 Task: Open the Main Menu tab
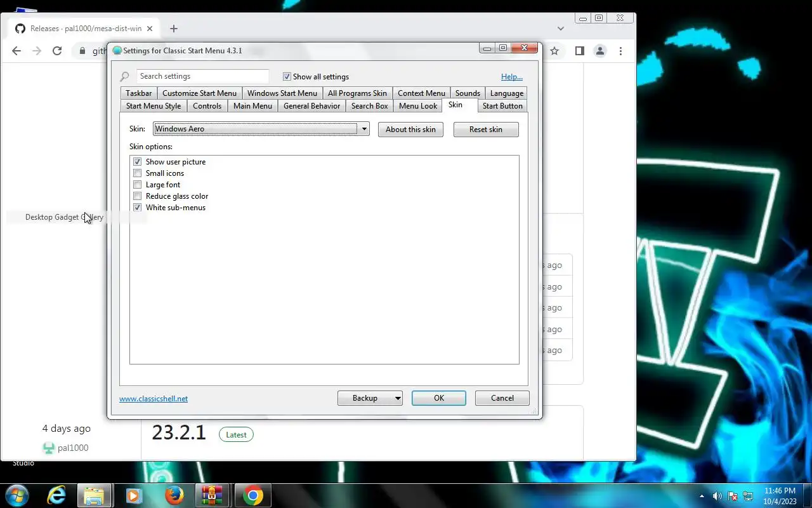252,106
